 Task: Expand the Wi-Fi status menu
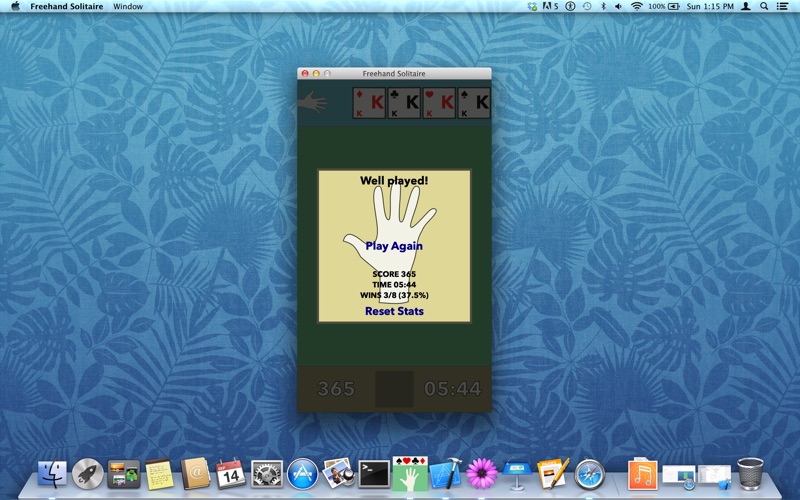click(636, 6)
